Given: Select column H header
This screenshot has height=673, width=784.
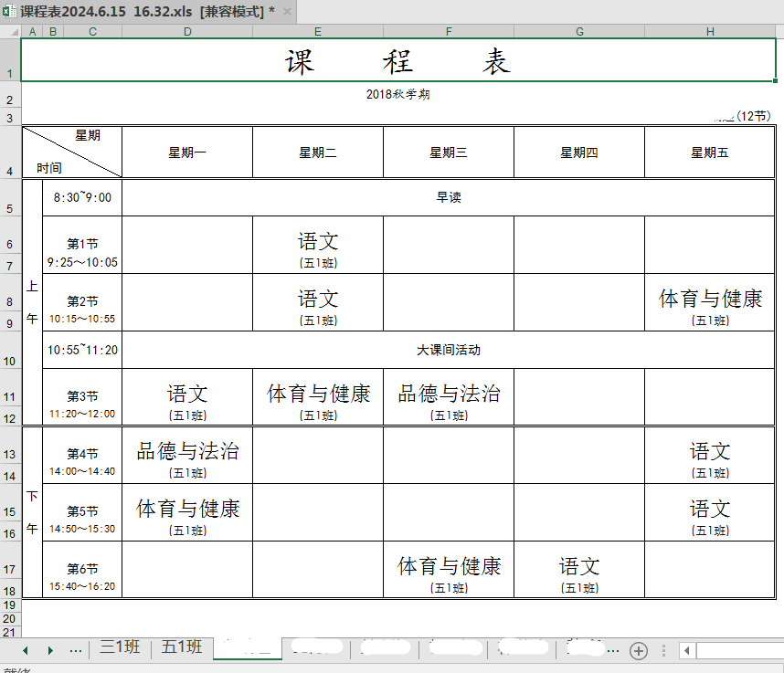Looking at the screenshot, I should pos(710,32).
